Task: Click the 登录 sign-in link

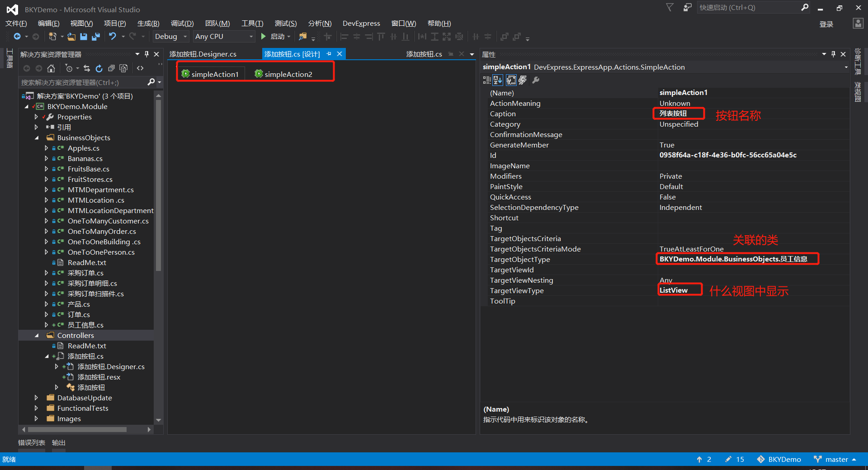Action: 826,24
